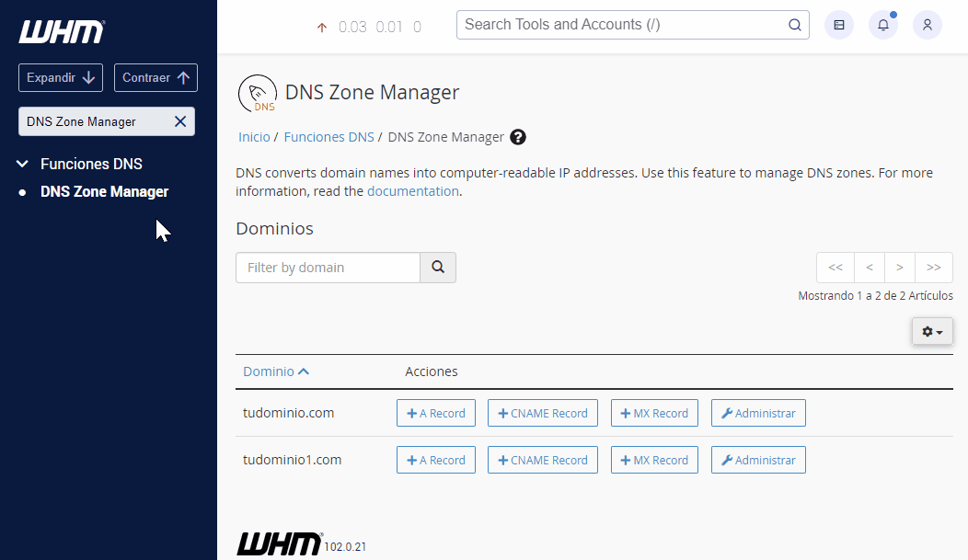This screenshot has width=968, height=560.
Task: Click Administrar for tudominio1.com
Action: pos(758,460)
